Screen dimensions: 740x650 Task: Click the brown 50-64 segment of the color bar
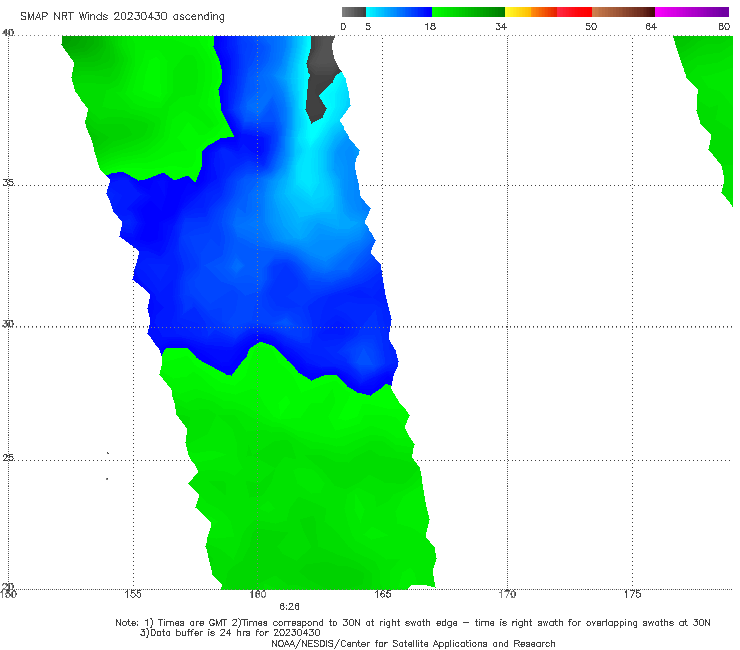pyautogui.click(x=623, y=12)
